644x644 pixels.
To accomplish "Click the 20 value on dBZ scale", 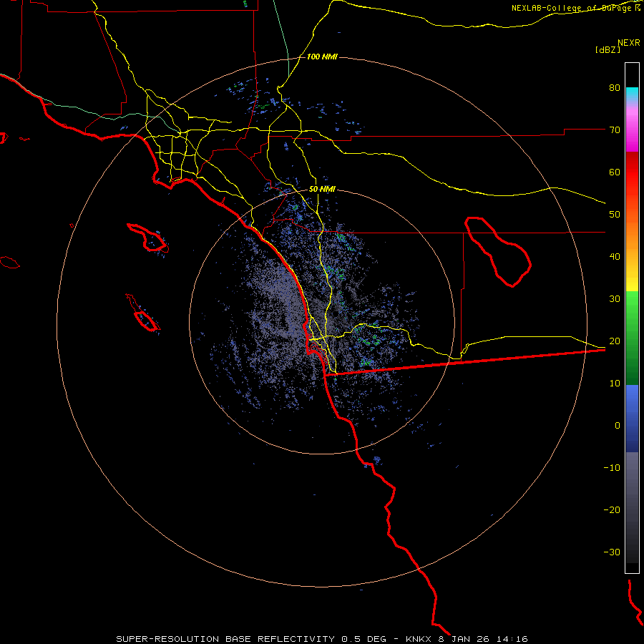I will (615, 341).
